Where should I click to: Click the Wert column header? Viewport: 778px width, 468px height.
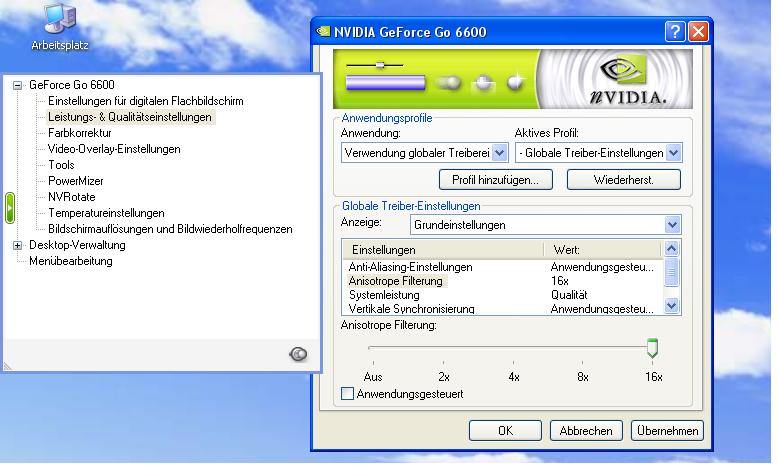(603, 250)
